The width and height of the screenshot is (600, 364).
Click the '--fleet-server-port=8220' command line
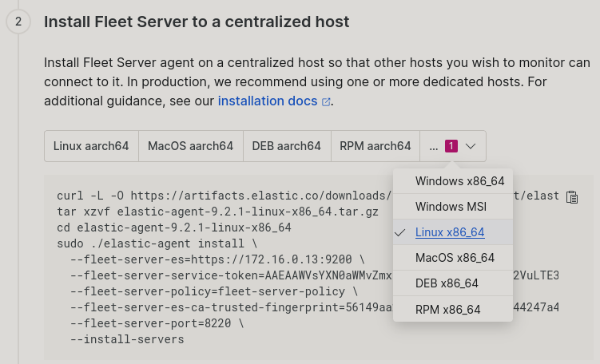[x=157, y=323]
